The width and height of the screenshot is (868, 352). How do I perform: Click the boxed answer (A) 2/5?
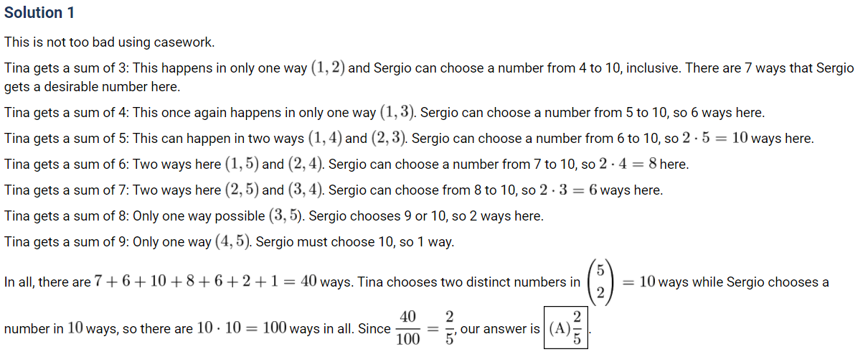point(567,328)
